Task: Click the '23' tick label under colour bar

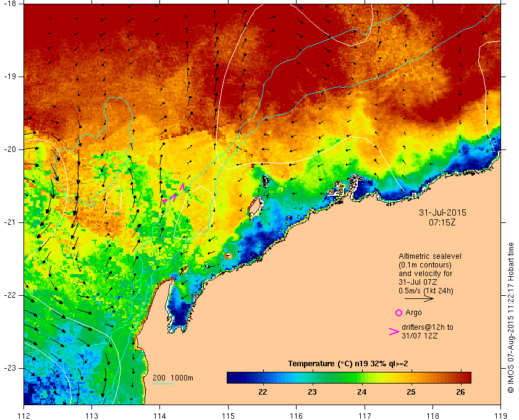Action: pyautogui.click(x=312, y=392)
